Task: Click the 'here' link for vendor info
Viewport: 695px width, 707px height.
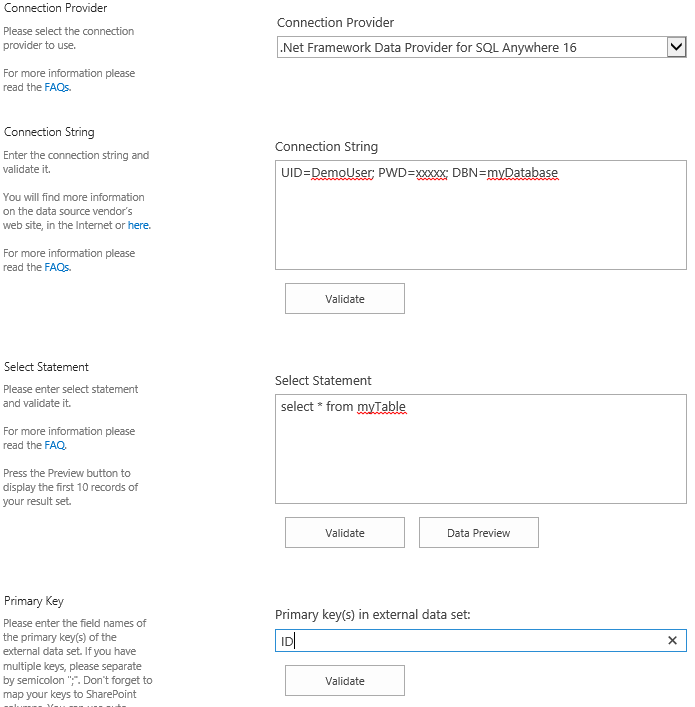Action: click(x=139, y=225)
